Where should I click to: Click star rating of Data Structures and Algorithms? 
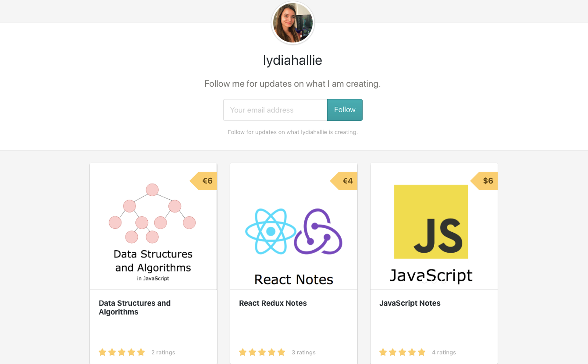(x=122, y=352)
